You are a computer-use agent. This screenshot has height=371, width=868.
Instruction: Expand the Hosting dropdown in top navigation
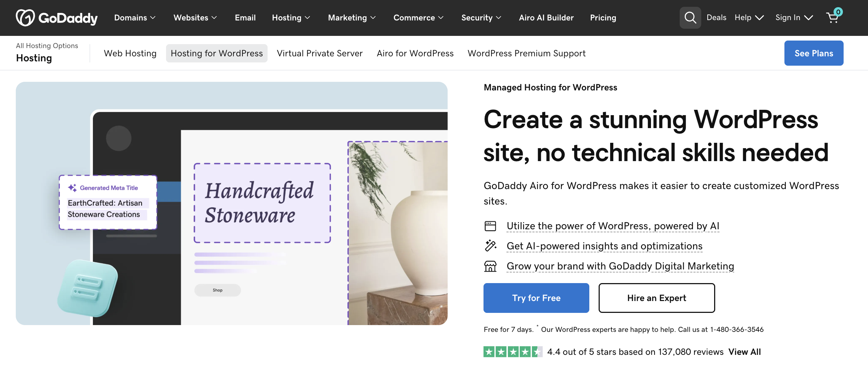click(291, 18)
